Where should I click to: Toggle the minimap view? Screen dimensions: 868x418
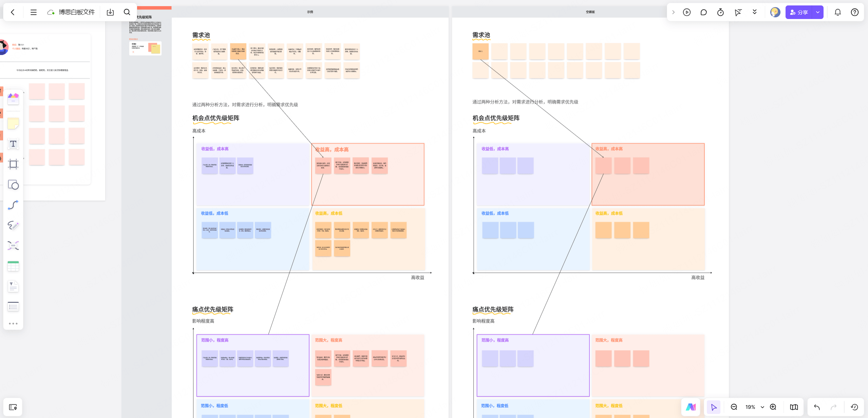pyautogui.click(x=794, y=407)
